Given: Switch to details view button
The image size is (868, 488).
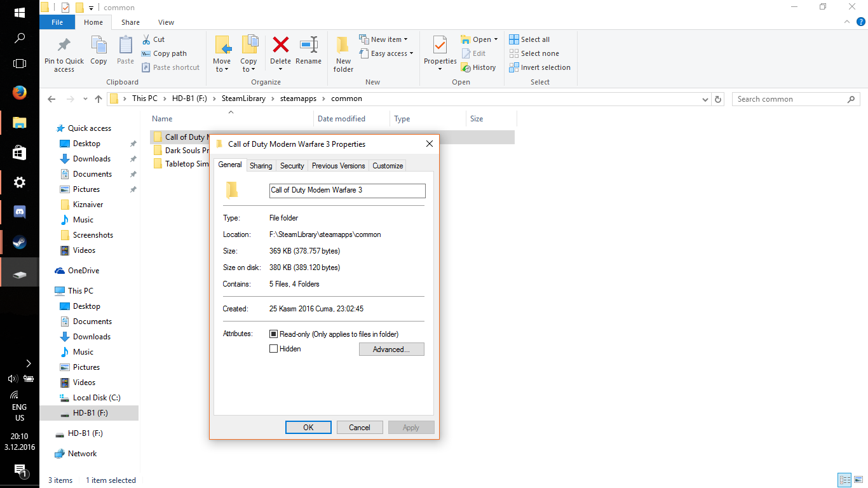Looking at the screenshot, I should pos(844,480).
